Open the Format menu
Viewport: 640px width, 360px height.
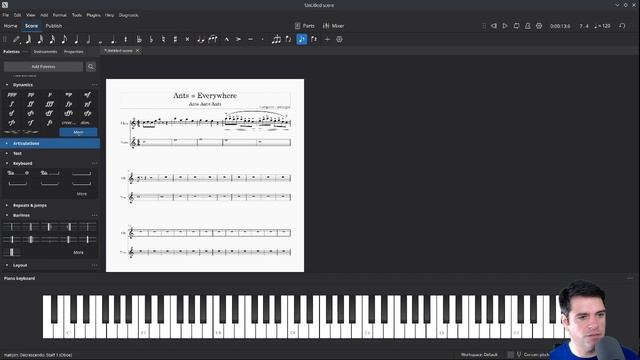(x=60, y=15)
